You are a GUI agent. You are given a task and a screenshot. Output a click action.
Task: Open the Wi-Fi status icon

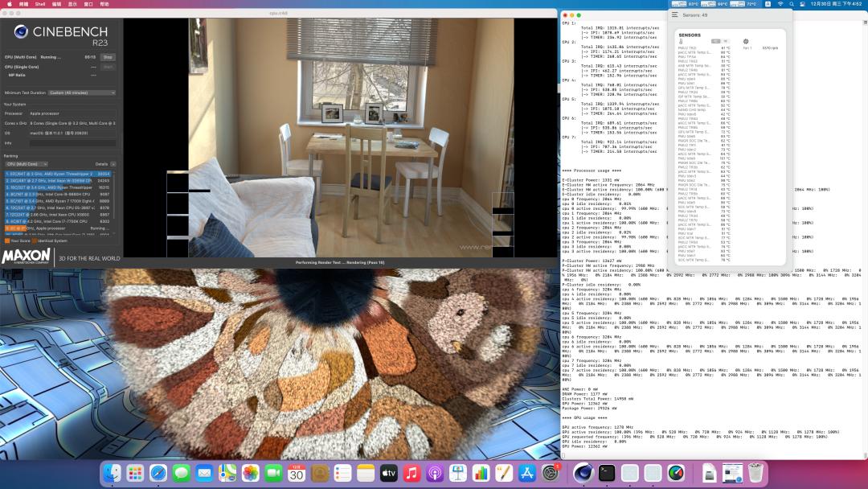pos(779,4)
